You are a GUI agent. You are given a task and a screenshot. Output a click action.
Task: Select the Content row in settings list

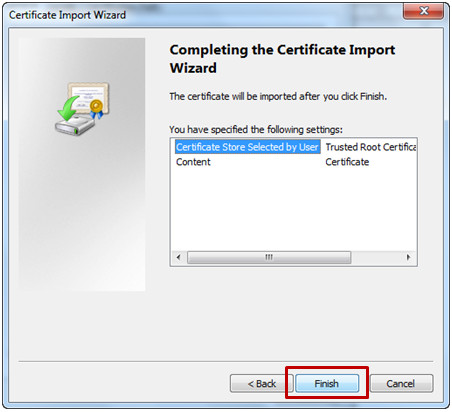point(193,162)
